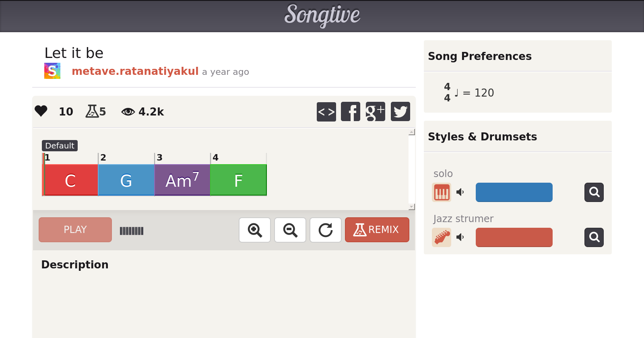This screenshot has width=644, height=338.
Task: Mute the Jazz strumer track
Action: [460, 237]
